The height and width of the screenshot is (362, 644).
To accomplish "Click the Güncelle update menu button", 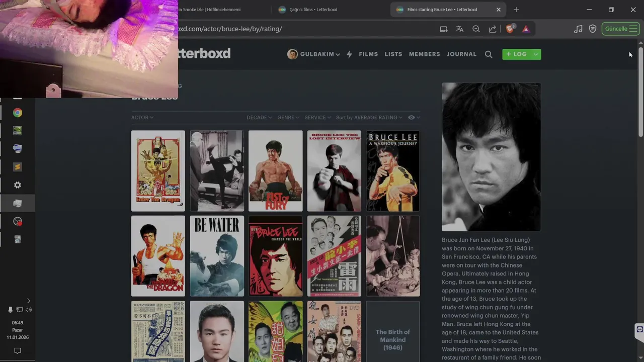I will 620,29.
